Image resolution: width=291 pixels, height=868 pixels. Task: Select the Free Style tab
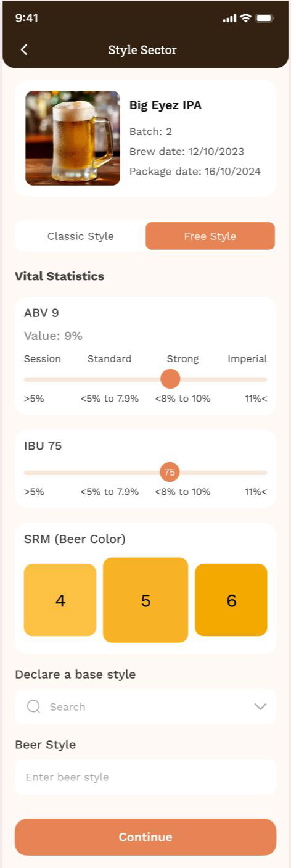click(x=210, y=236)
